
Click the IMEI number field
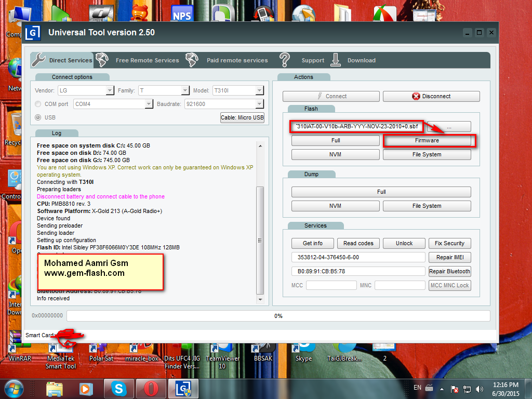pos(358,257)
